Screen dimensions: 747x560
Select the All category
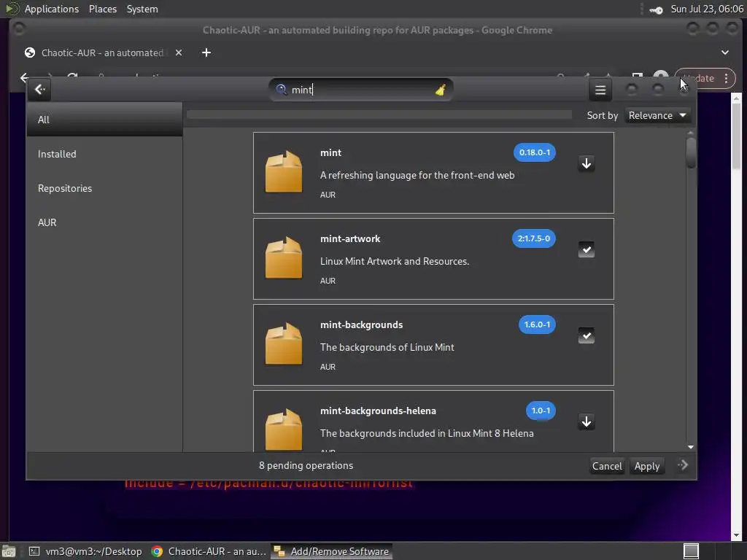(104, 120)
